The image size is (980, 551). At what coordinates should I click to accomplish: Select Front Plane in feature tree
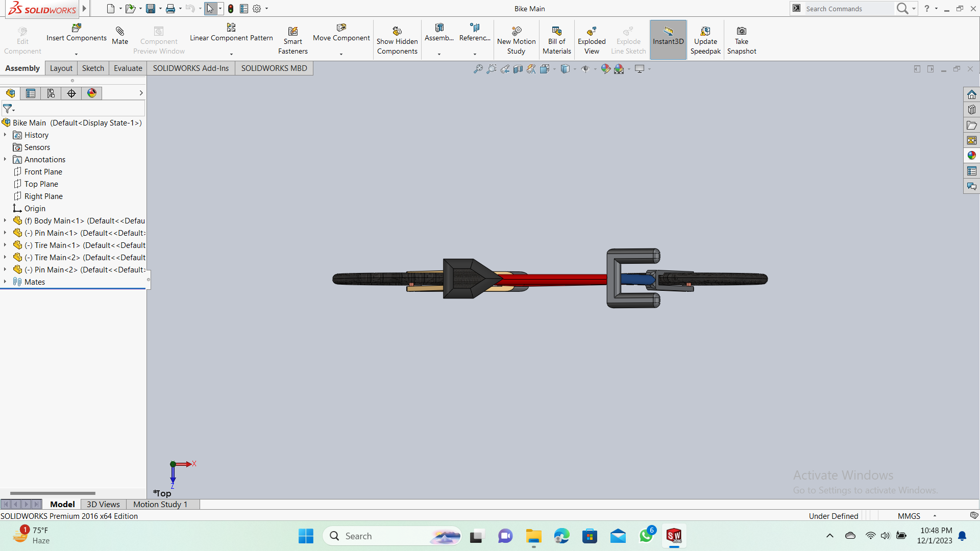[x=43, y=172]
